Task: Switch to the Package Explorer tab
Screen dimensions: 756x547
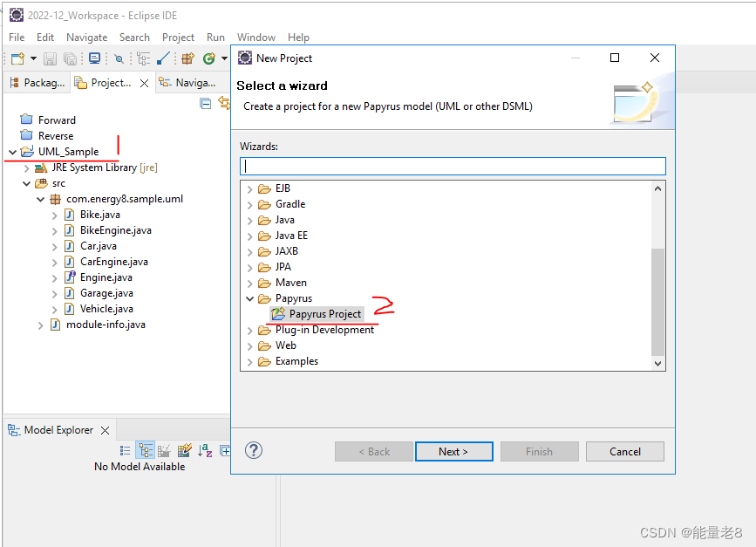Action: tap(37, 83)
